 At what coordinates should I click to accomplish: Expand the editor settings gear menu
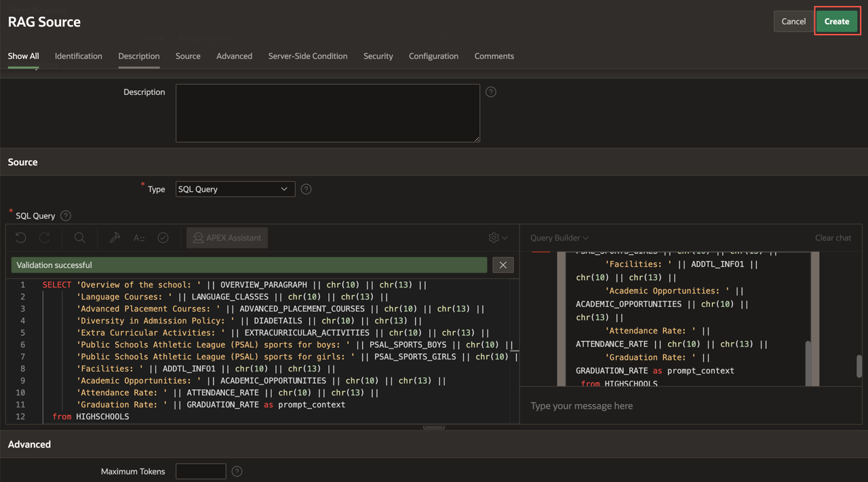[x=498, y=238]
